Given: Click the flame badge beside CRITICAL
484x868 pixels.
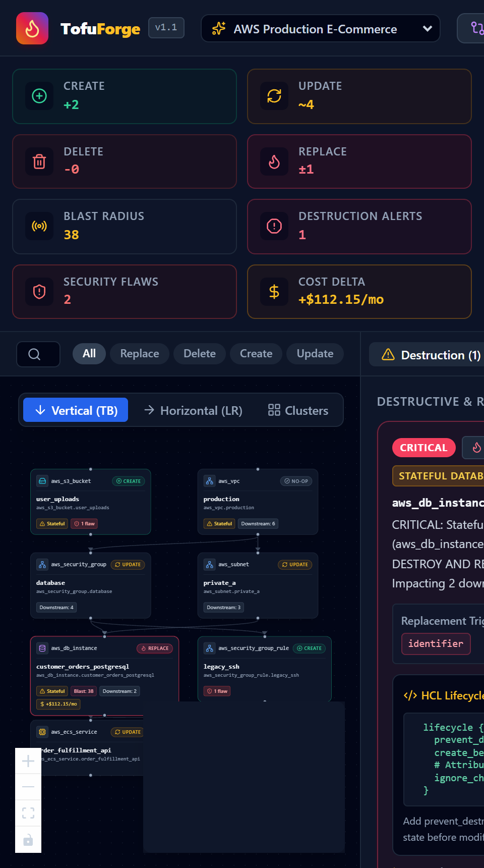Looking at the screenshot, I should [474, 448].
